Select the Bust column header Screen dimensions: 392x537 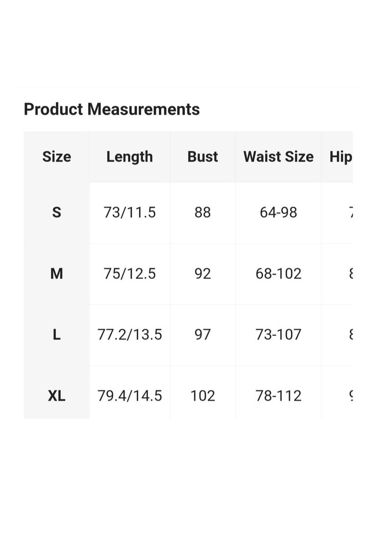coord(202,157)
